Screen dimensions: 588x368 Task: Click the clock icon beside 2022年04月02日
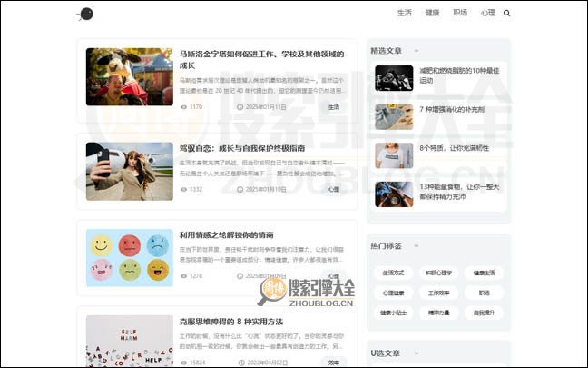tap(241, 363)
